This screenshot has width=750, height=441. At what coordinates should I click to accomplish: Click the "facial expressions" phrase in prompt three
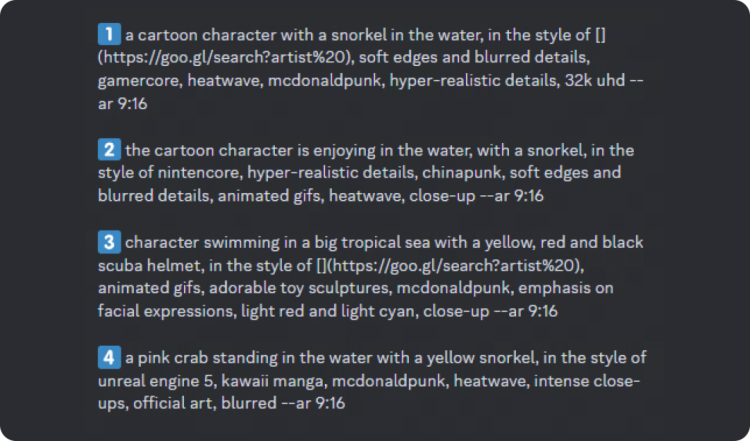click(x=166, y=311)
